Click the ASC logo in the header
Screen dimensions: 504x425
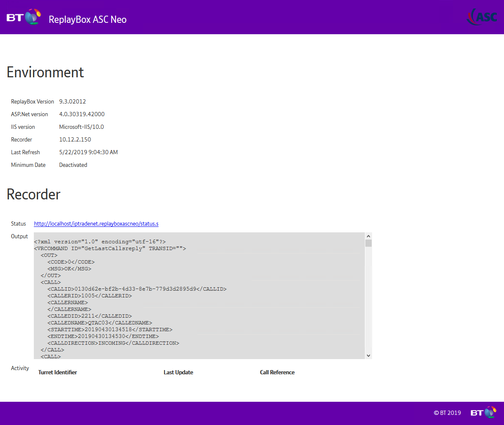coord(482,17)
